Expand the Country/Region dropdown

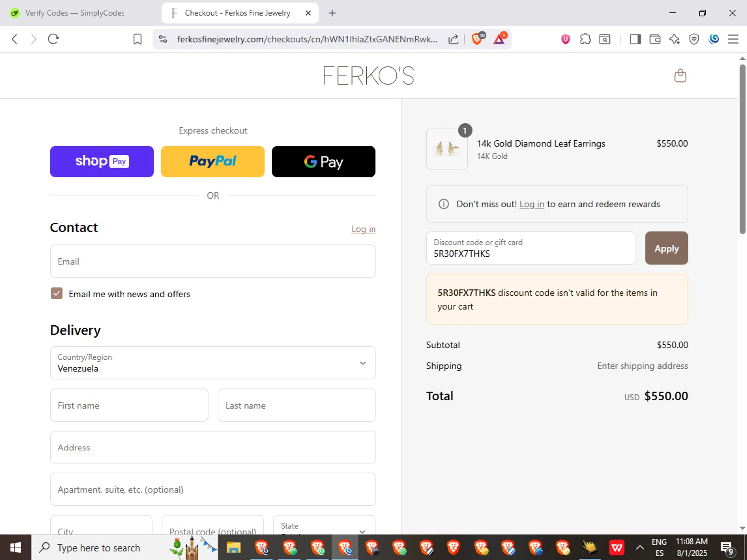click(x=213, y=363)
